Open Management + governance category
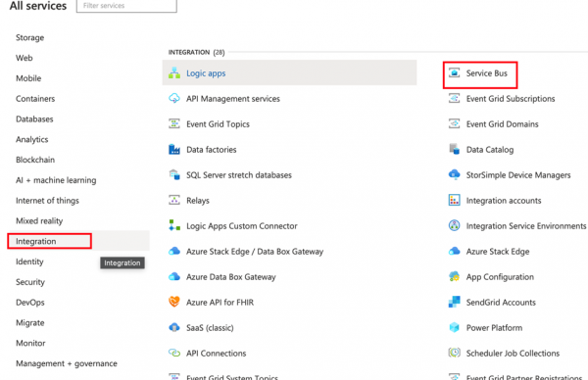The height and width of the screenshot is (380, 588). coord(67,363)
